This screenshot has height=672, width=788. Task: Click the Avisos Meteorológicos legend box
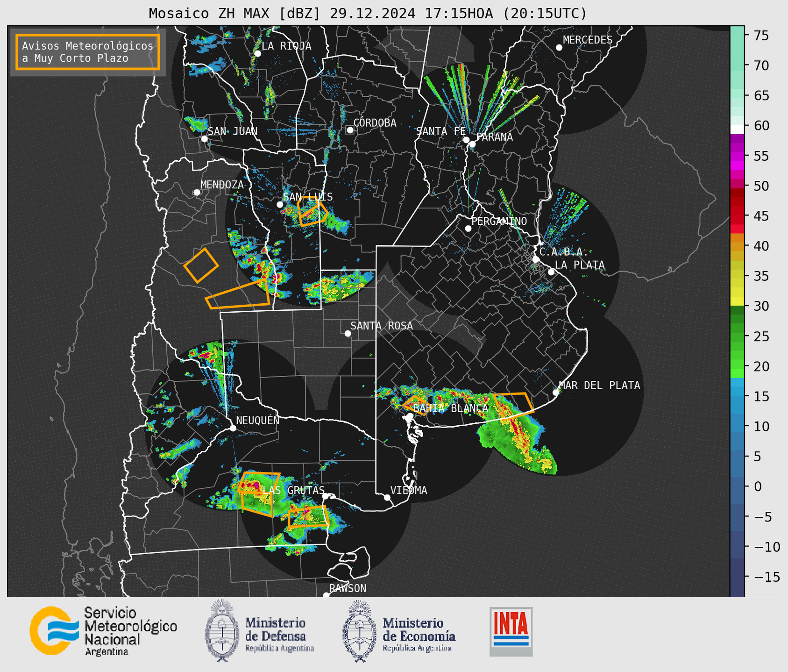[x=88, y=52]
